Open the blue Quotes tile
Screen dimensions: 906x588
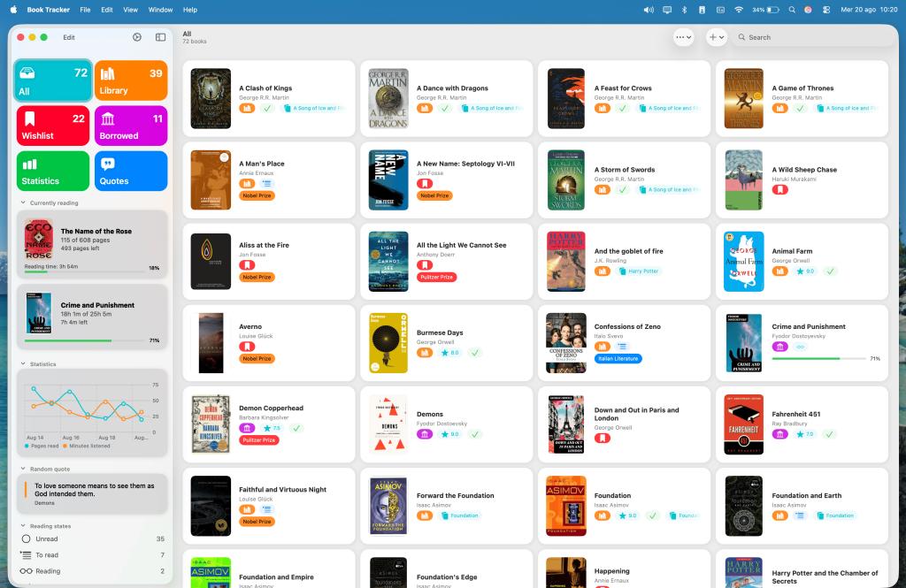131,172
